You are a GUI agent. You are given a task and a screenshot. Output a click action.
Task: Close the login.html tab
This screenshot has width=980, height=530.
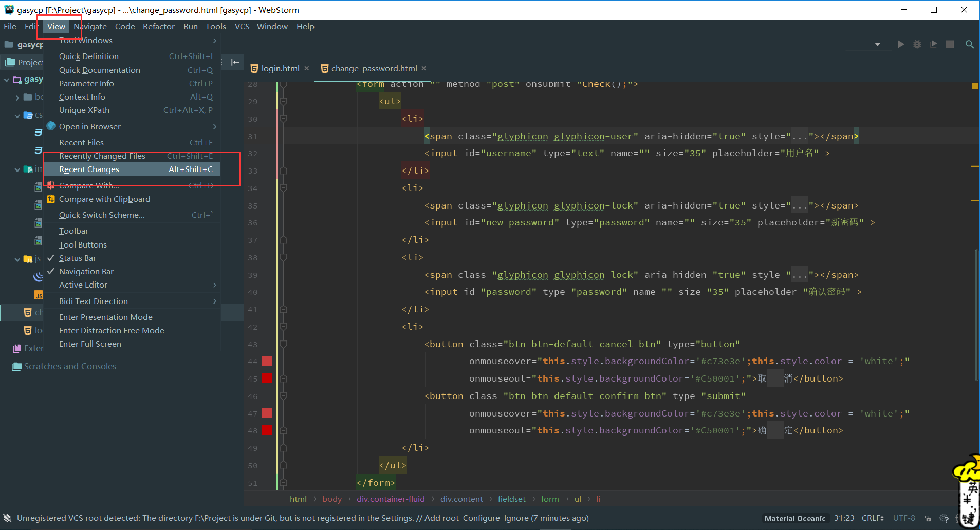tap(307, 68)
